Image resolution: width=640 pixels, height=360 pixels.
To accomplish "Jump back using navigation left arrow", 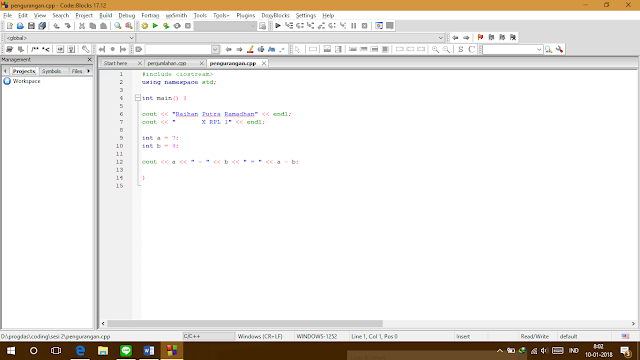I will tap(455, 38).
